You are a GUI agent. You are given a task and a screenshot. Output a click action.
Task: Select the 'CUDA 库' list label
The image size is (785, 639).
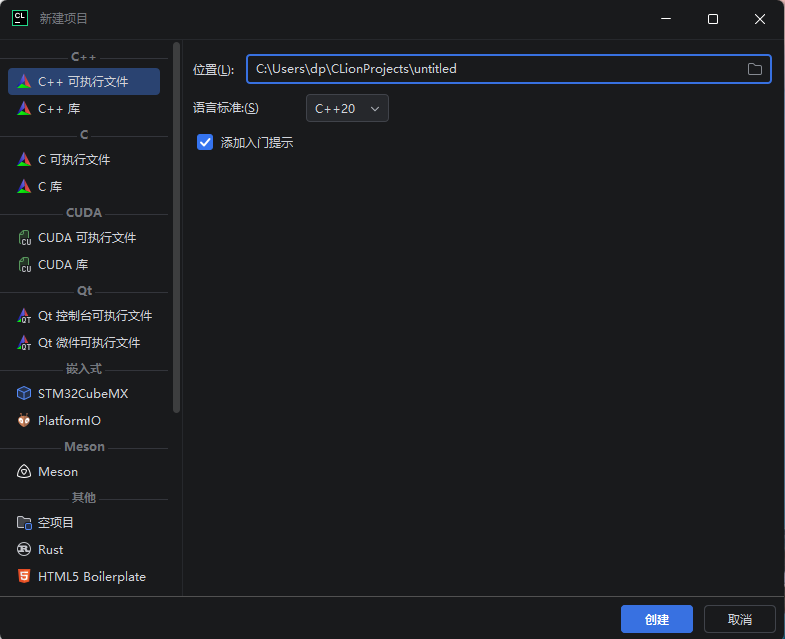(63, 265)
